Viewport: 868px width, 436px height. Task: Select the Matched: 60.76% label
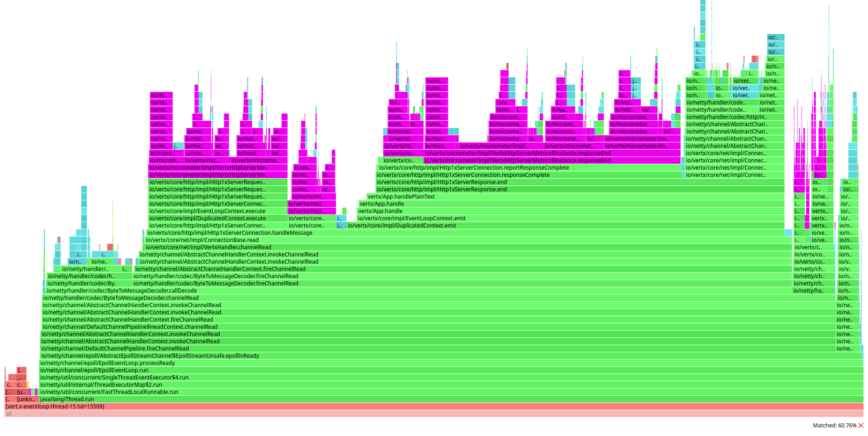coord(835,425)
